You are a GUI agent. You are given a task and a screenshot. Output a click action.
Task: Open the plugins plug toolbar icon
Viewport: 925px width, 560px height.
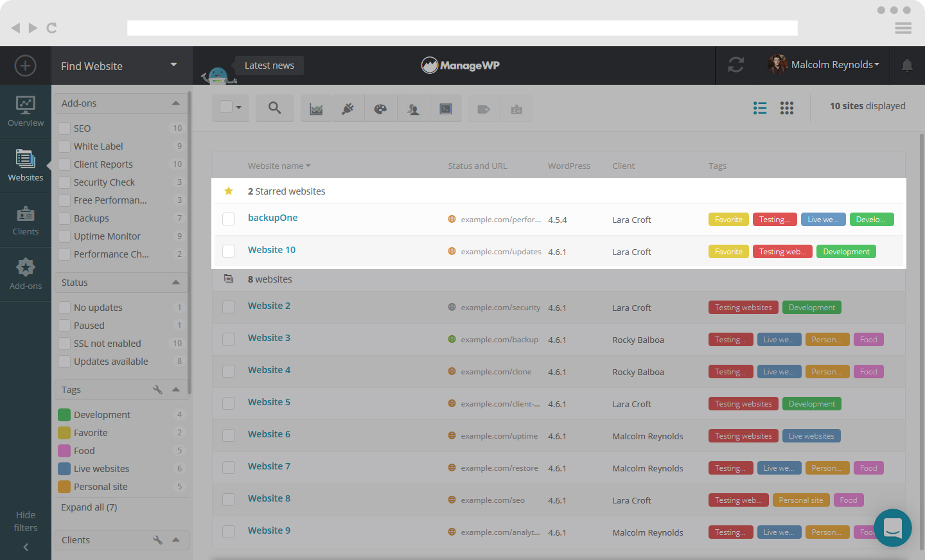click(x=348, y=109)
